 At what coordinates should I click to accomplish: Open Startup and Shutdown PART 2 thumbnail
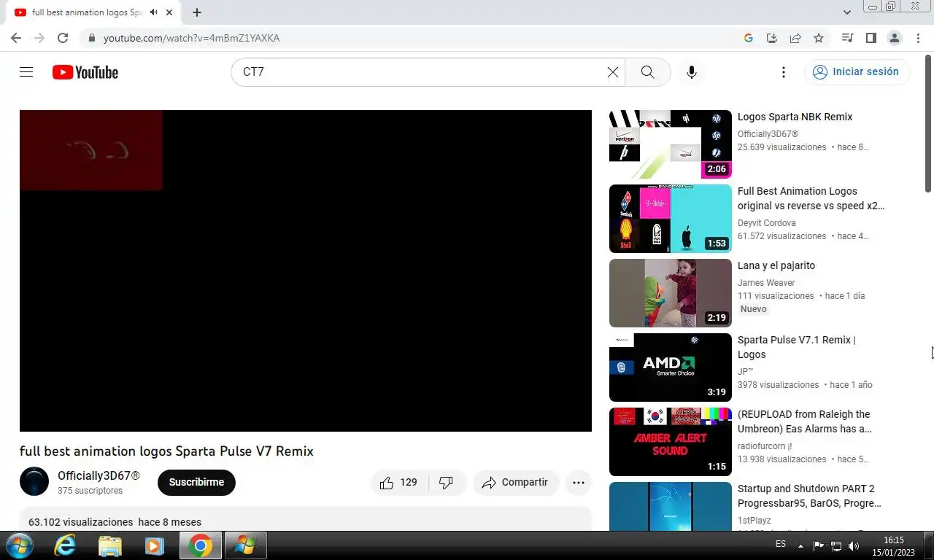click(670, 506)
